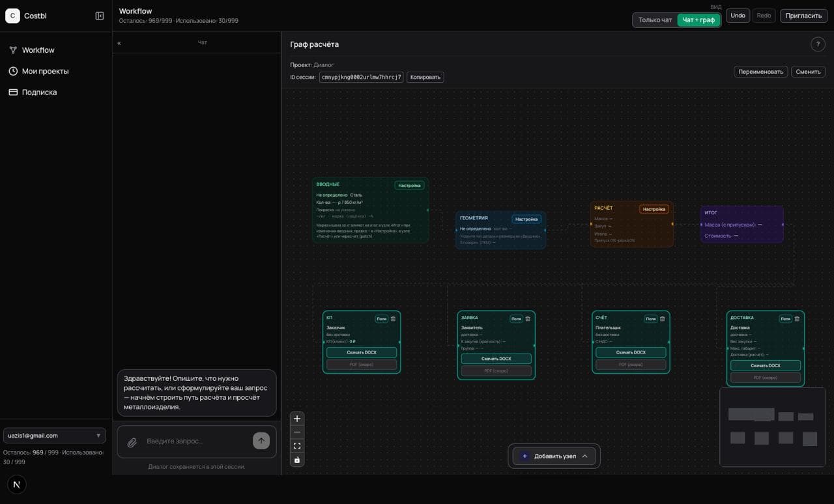Click the Сменить project button

point(808,72)
